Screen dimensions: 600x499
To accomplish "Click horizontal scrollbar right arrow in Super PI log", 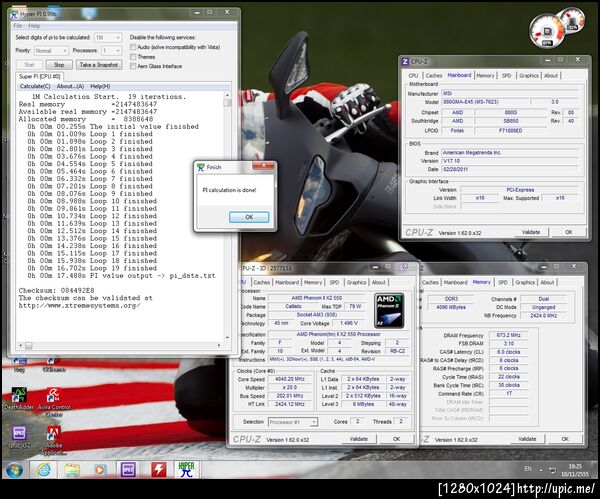I will [x=219, y=346].
